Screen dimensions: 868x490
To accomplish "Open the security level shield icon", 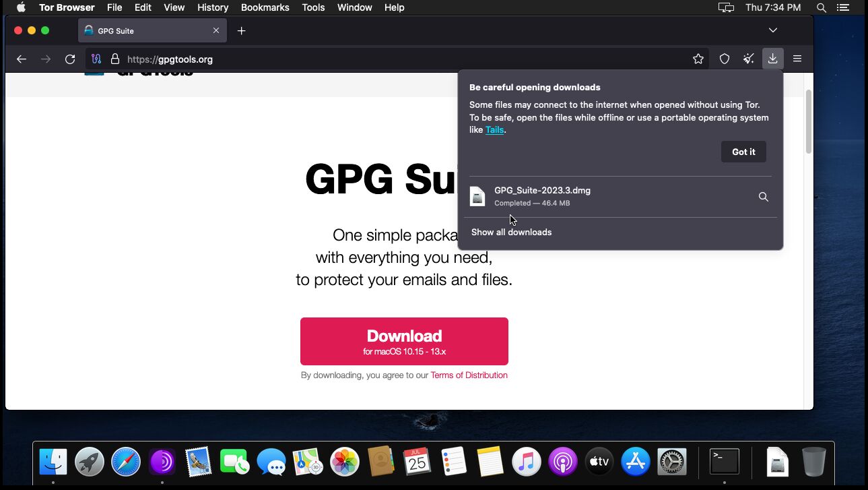I will [725, 59].
